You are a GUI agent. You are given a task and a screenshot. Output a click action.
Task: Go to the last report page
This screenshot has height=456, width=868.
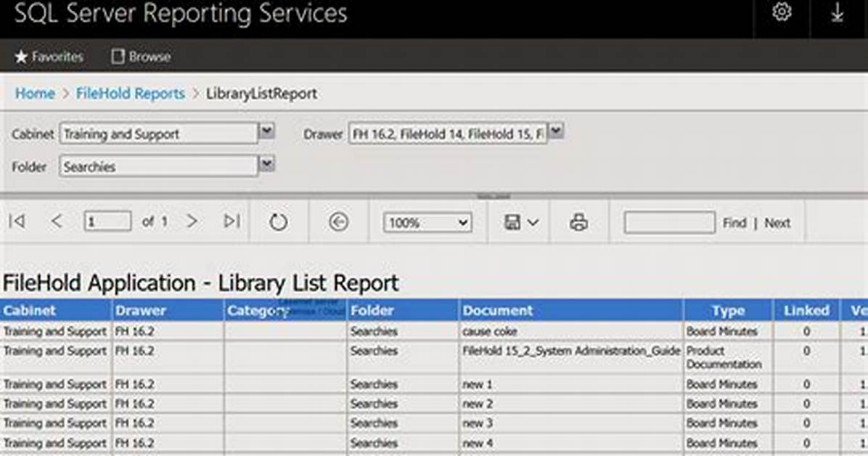coord(232,221)
